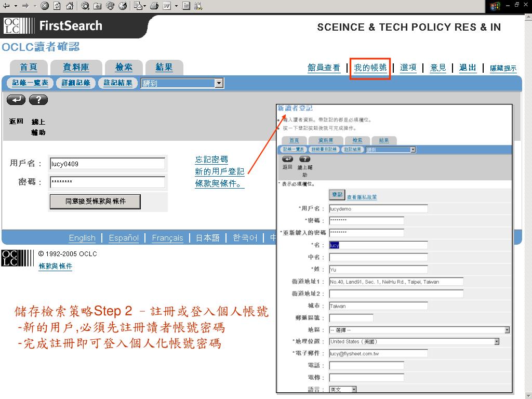The image size is (532, 399).
Task: Click the browser Back arrow icon
Action: 6,5
